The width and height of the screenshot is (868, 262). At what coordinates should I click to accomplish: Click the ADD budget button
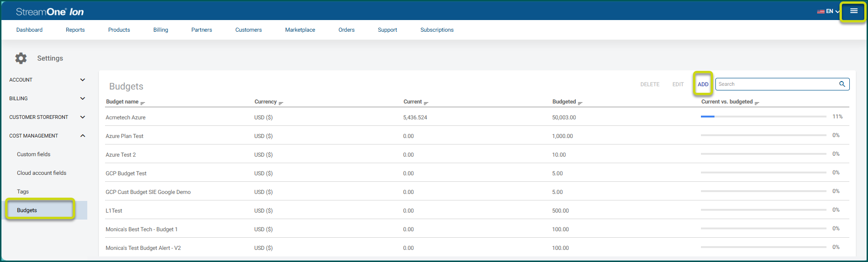click(703, 84)
